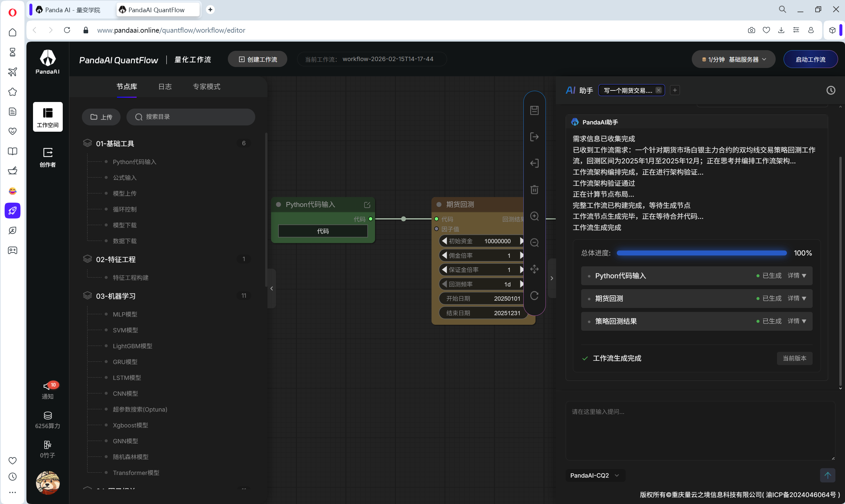Click the 因子值 input port on 期货回测 node
This screenshot has width=845, height=504.
coord(436,229)
